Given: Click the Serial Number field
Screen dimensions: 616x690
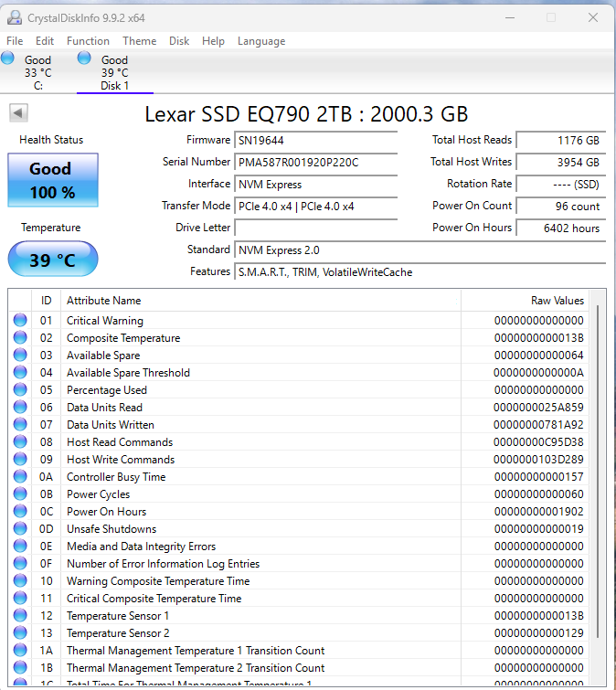Looking at the screenshot, I should [x=315, y=163].
